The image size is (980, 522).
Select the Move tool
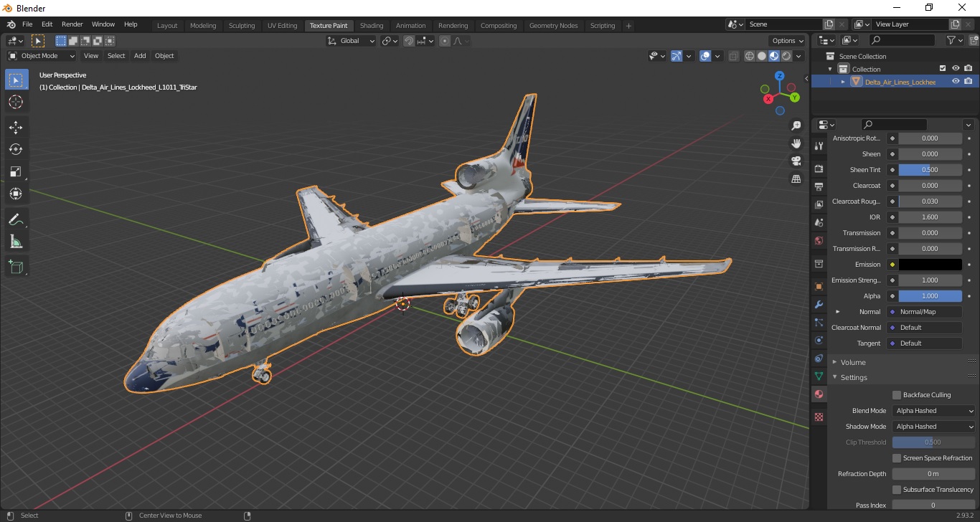click(x=16, y=128)
